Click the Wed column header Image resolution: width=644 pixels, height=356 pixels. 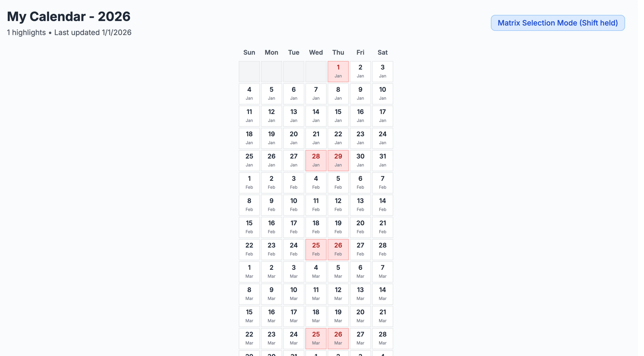[x=316, y=52]
